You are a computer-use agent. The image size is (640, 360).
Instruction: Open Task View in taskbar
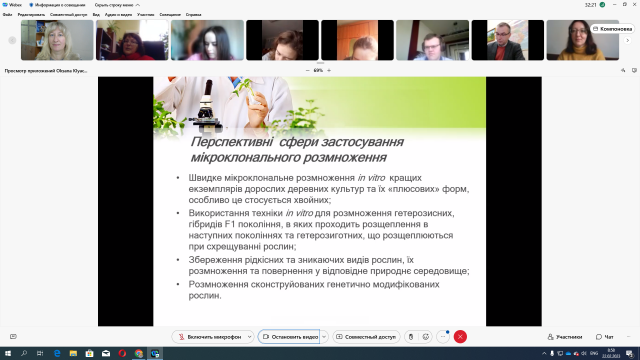point(40,353)
